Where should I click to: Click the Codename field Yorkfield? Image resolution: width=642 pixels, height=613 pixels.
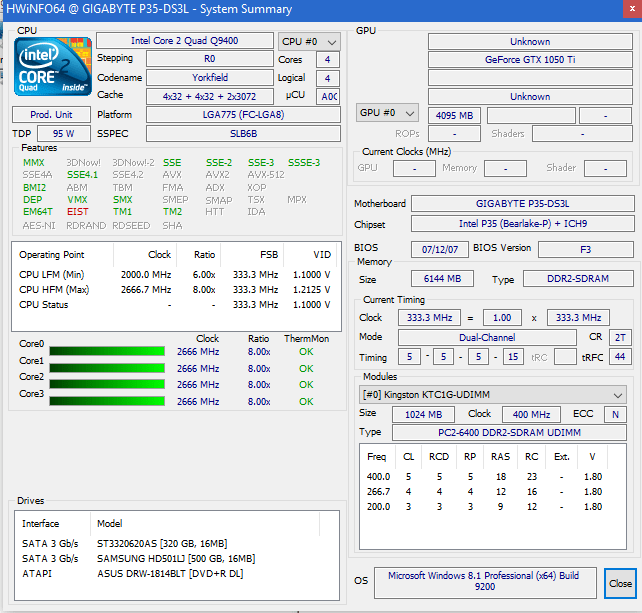(210, 77)
